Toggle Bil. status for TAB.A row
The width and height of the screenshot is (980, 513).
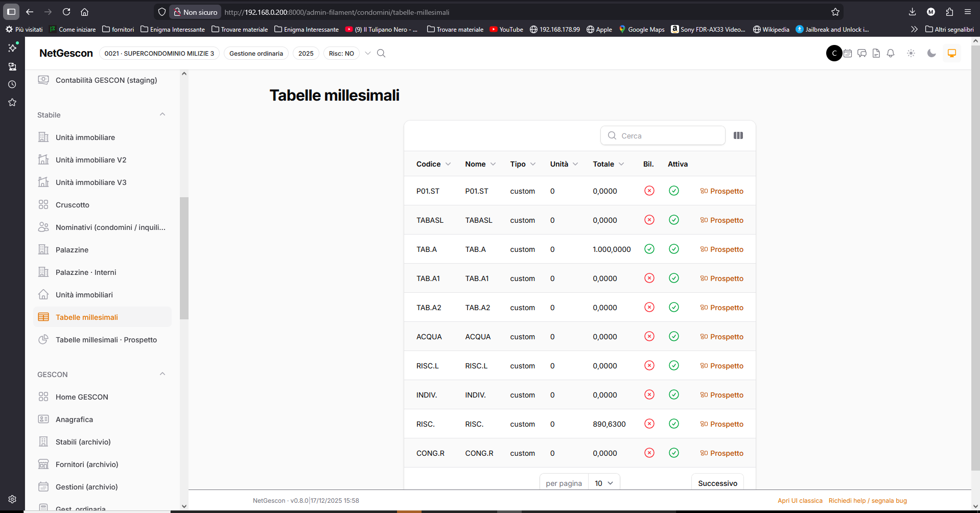649,249
